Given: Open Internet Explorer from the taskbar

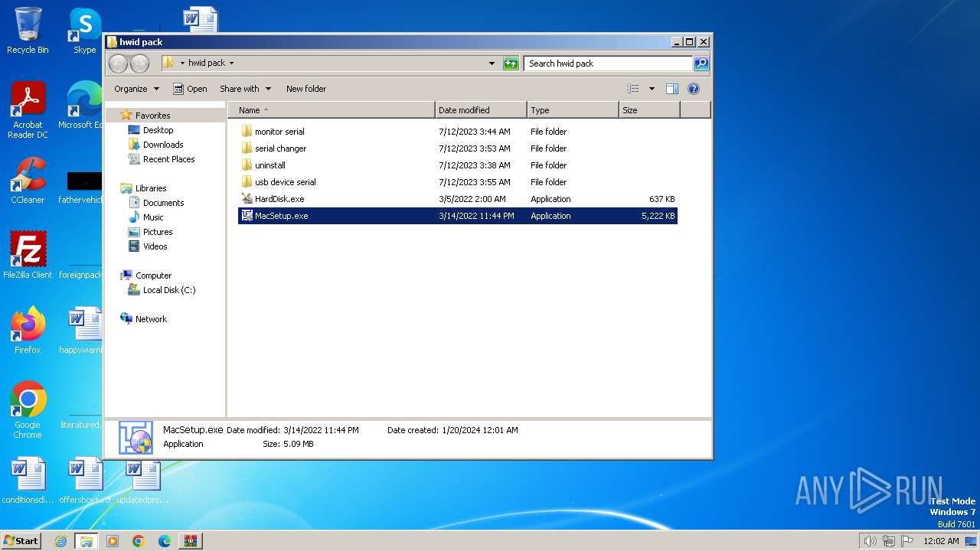Looking at the screenshot, I should [60, 541].
